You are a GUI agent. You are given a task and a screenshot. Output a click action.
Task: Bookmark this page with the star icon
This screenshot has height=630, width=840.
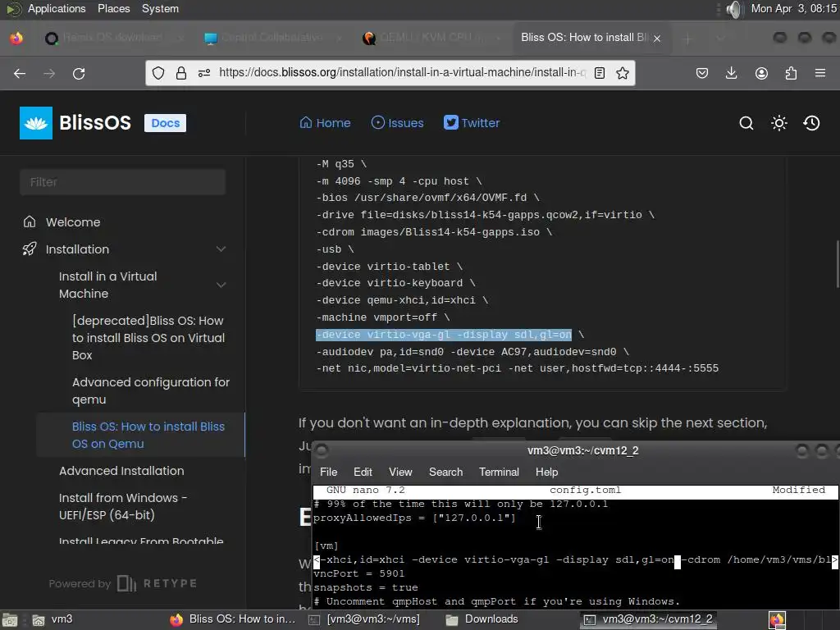click(622, 73)
